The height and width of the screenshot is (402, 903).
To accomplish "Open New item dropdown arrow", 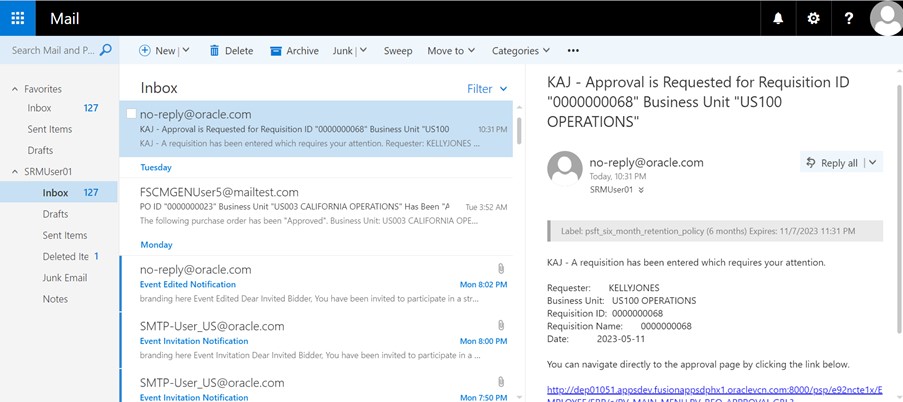I will 186,51.
